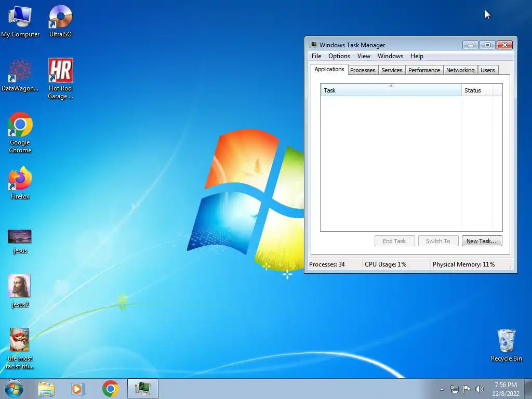Open the clock showing 7:56 PM
The width and height of the screenshot is (532, 399).
click(x=506, y=389)
